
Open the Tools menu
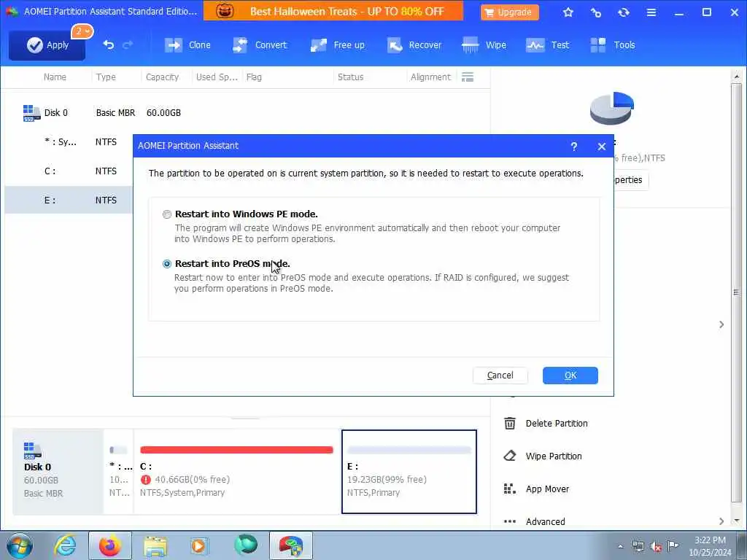pos(613,44)
